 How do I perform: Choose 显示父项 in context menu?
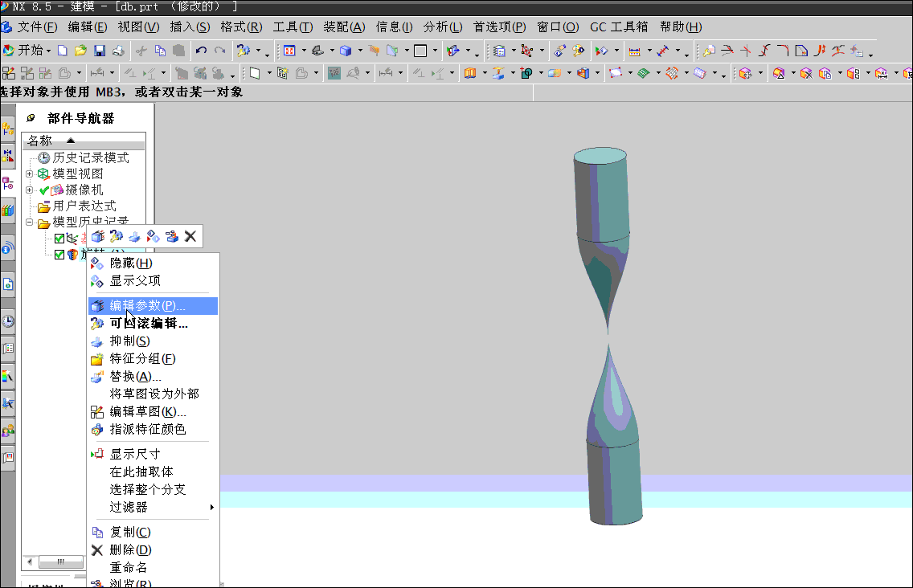point(154,280)
